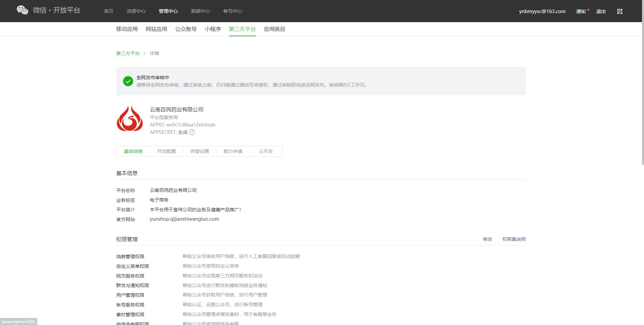Click 云南百民药业有限公司 heading beside logo

click(x=176, y=110)
